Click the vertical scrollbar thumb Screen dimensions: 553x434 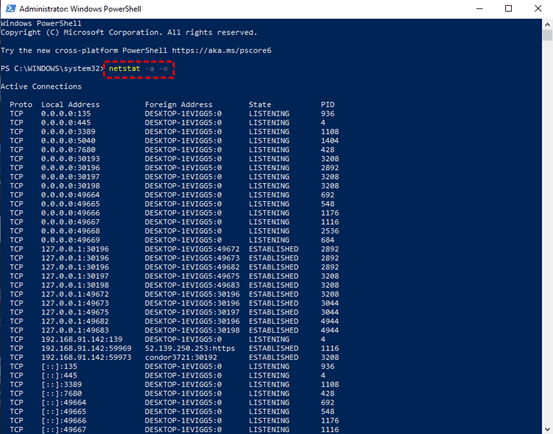pos(547,35)
